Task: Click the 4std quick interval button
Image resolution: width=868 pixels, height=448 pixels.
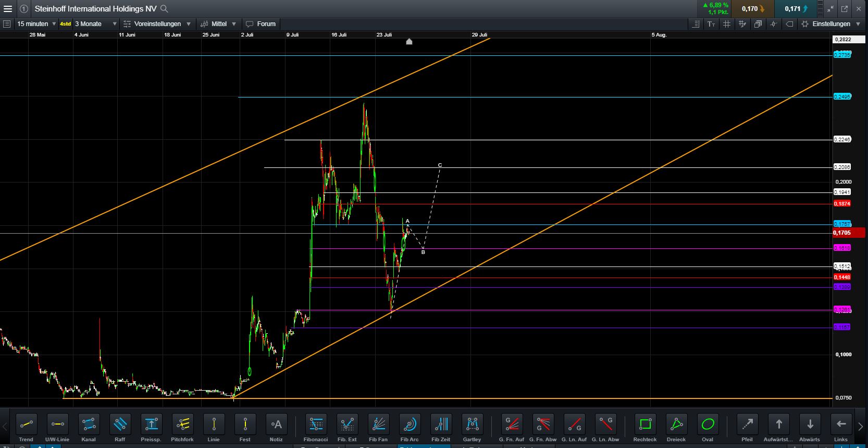Action: point(65,24)
